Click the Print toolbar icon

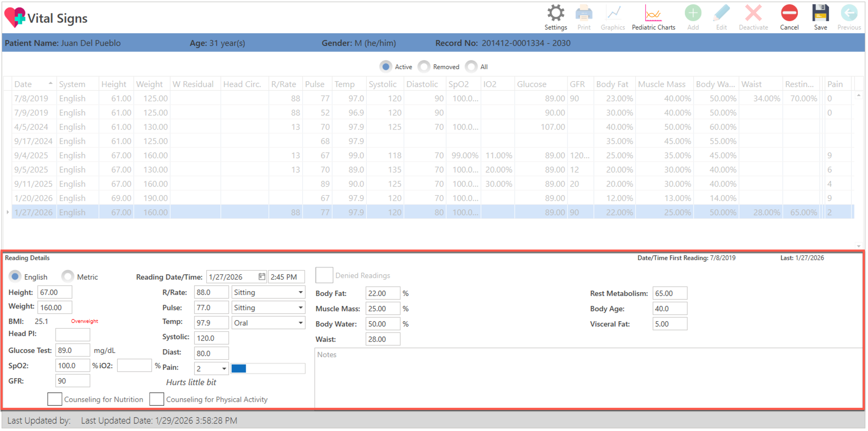click(584, 14)
